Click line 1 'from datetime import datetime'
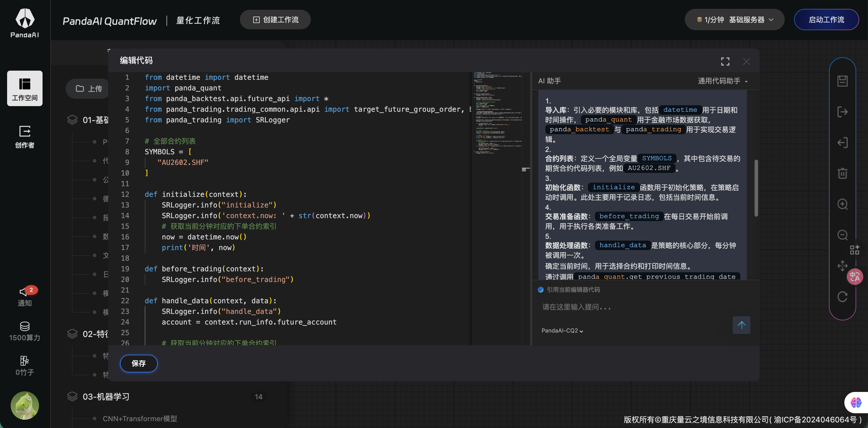Image resolution: width=868 pixels, height=428 pixels. click(207, 77)
